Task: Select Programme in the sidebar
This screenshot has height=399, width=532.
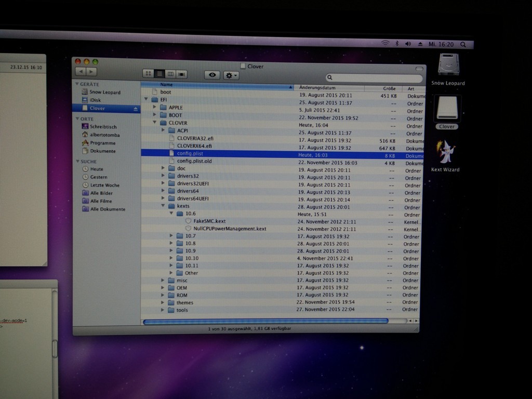Action: coord(102,143)
